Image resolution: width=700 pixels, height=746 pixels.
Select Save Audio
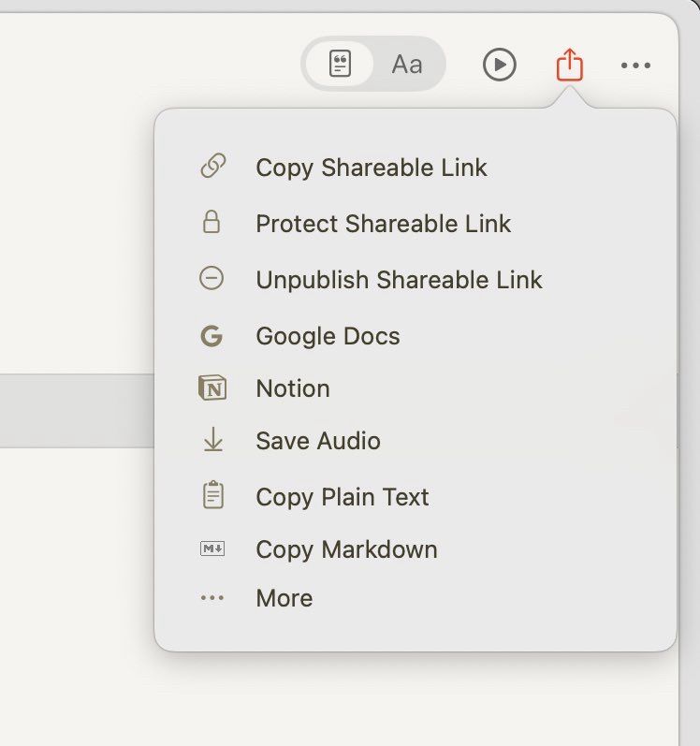click(318, 441)
